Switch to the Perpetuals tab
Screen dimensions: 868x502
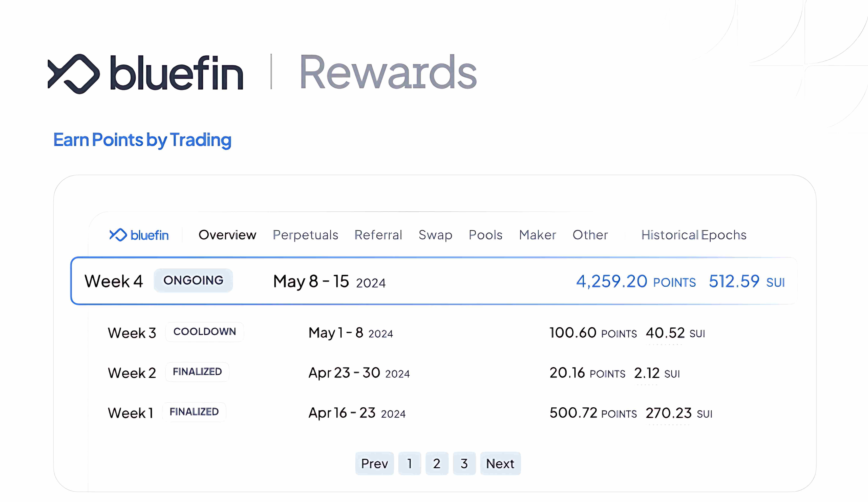[305, 235]
